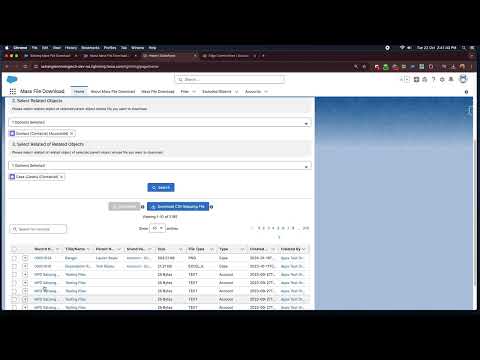
Task: Open the Size column menu chevron
Action: [181, 249]
